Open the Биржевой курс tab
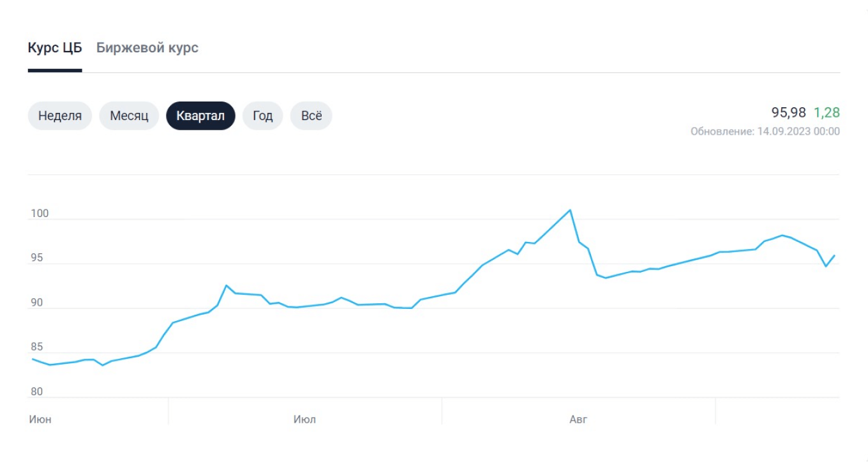The image size is (868, 466). point(147,48)
